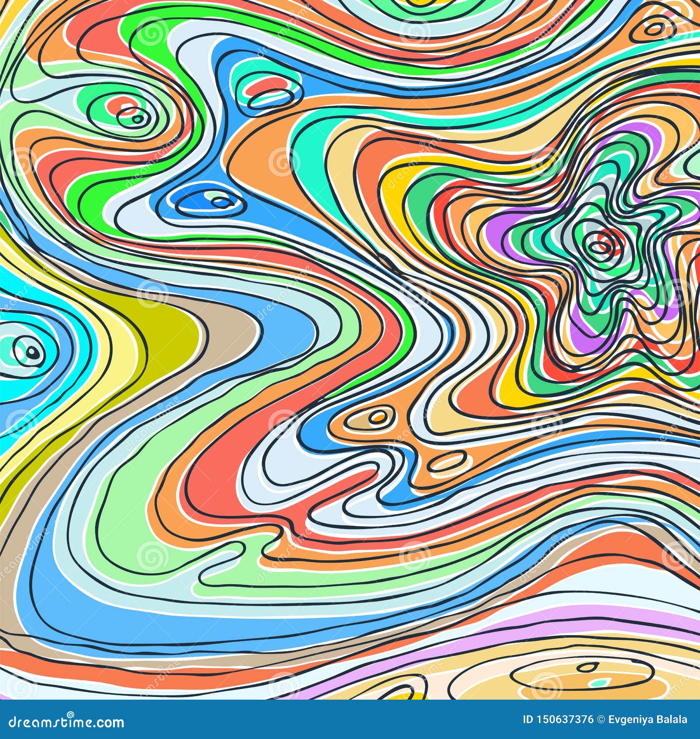Click the copyright symbol in the watermark bar
Image resolution: width=700 pixels, height=739 pixels.
point(602,719)
